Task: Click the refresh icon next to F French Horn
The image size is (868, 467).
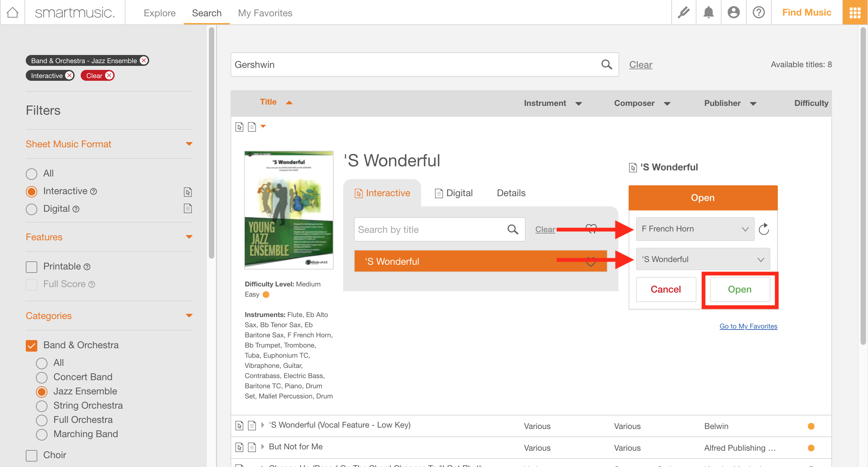Action: (764, 229)
